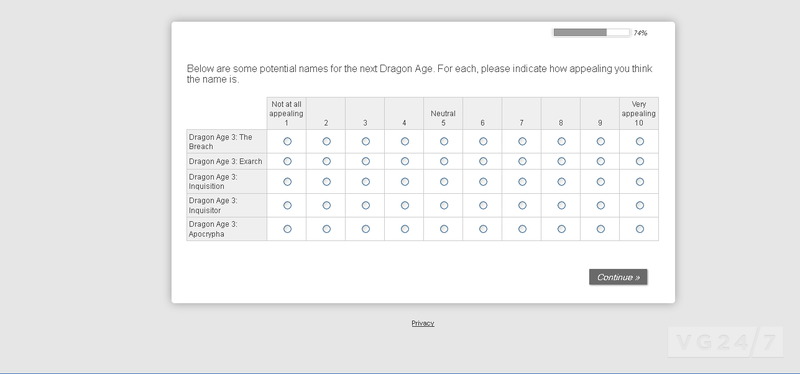The width and height of the screenshot is (800, 374).
Task: Pick Neutral 5 for Dragon Age 3: Inquisitor
Action: click(x=444, y=205)
